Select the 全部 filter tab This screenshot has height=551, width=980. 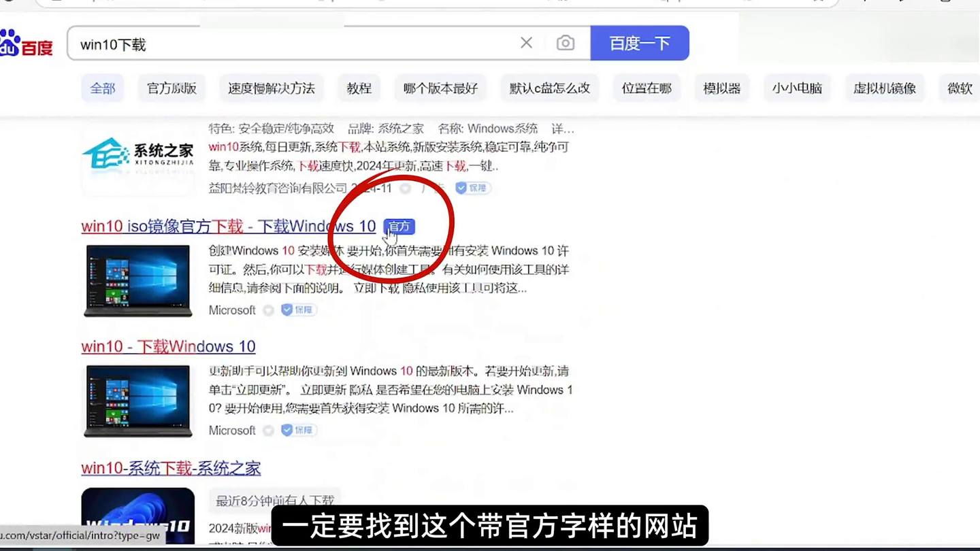(103, 88)
